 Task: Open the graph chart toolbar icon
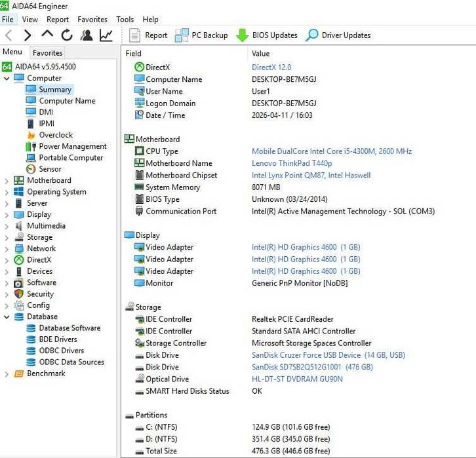[106, 35]
